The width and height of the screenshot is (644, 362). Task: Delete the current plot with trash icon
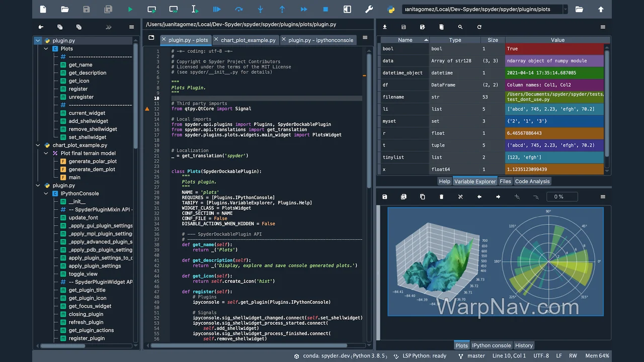(x=441, y=197)
